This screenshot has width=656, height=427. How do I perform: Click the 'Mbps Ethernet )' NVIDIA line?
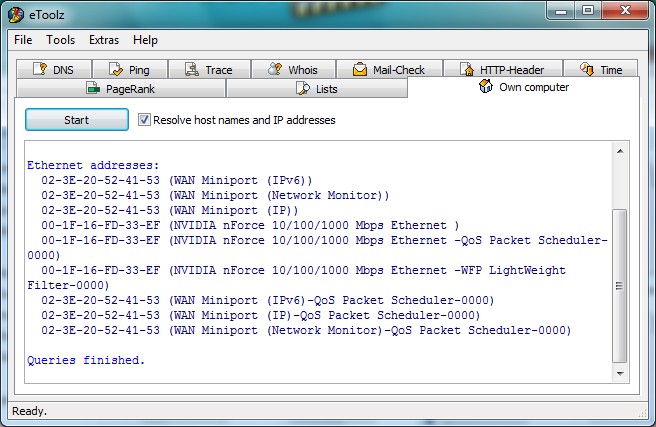pyautogui.click(x=250, y=225)
